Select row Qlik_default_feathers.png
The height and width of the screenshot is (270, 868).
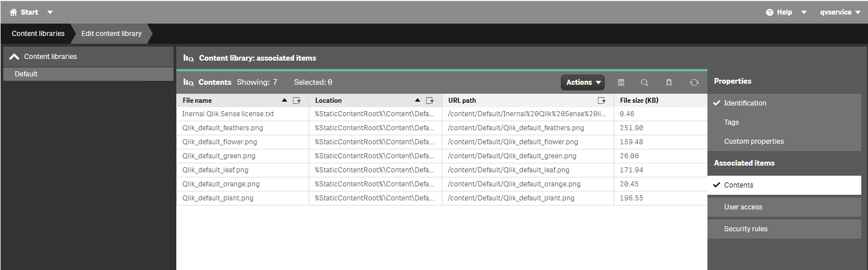(x=441, y=128)
